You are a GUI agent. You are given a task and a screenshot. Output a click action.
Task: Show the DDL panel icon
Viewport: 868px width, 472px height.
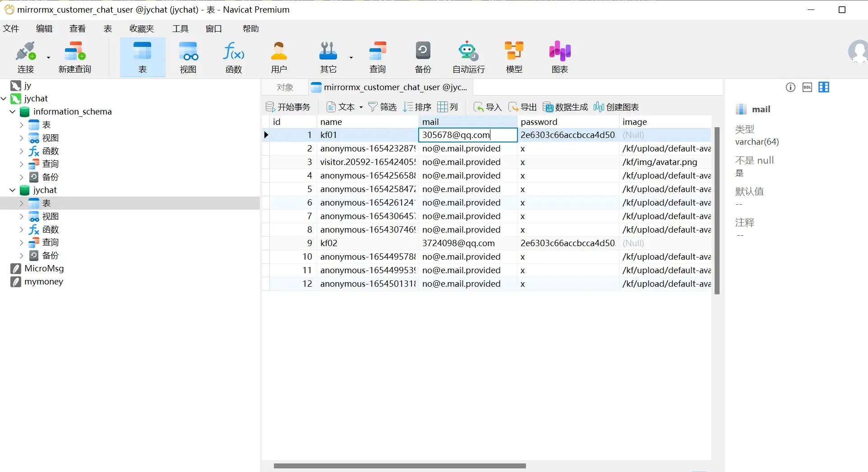807,87
